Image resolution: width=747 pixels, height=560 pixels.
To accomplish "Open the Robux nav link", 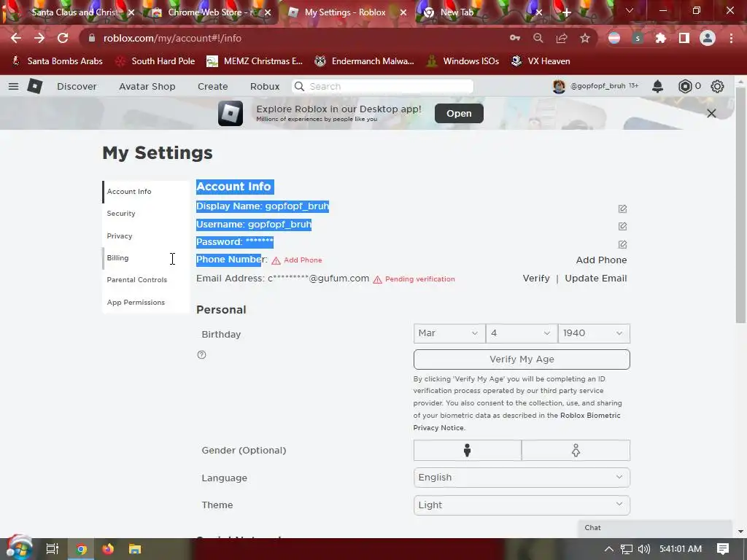I will 265,86.
